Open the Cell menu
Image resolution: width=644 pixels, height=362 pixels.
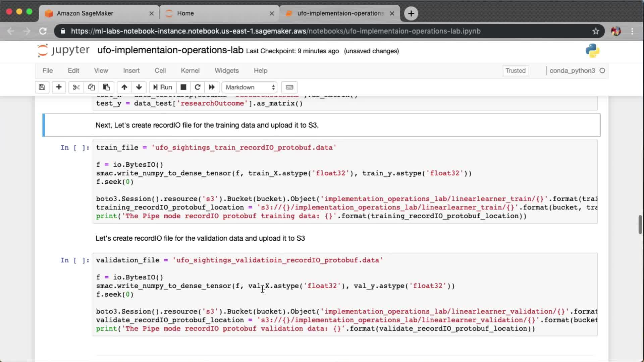(x=160, y=70)
